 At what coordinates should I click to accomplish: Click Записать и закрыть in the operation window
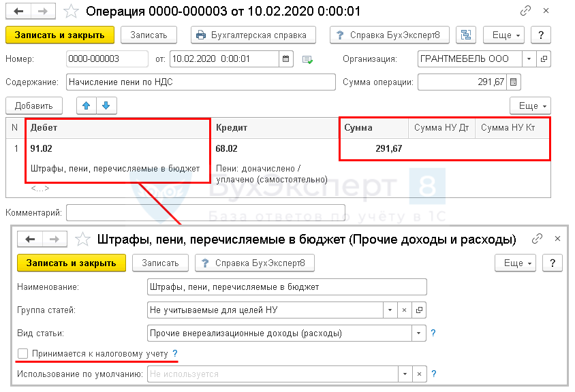pyautogui.click(x=59, y=35)
